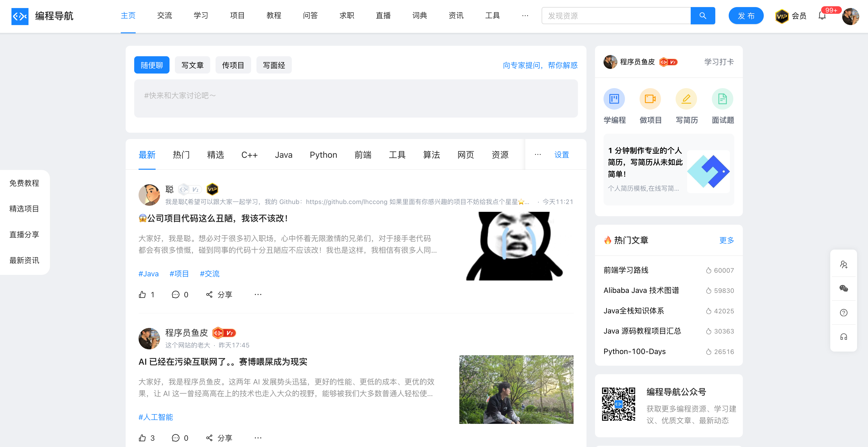Open 更多 link in 热门文章
Viewport: 868px width, 447px height.
click(x=726, y=240)
